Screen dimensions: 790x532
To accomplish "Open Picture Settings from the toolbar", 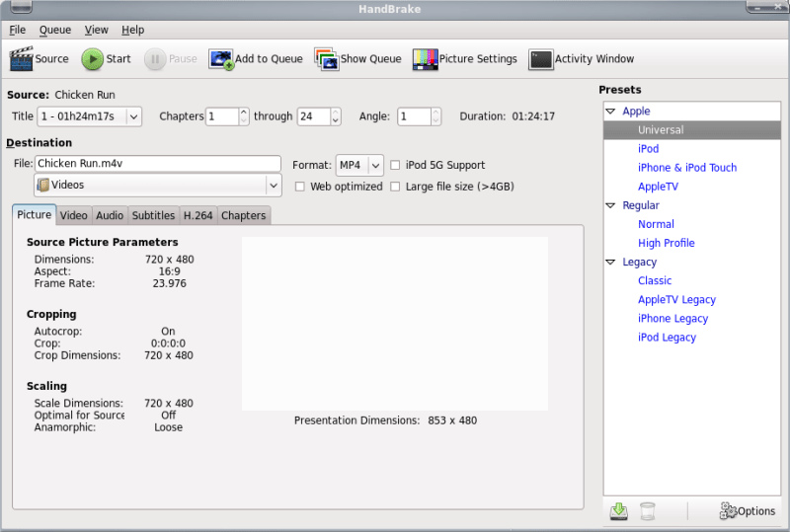I will tap(425, 59).
